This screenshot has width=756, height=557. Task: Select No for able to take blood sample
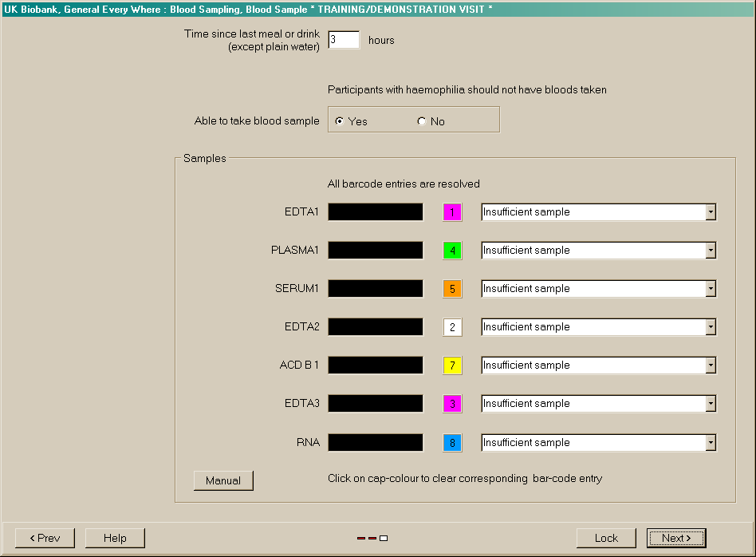pyautogui.click(x=422, y=121)
